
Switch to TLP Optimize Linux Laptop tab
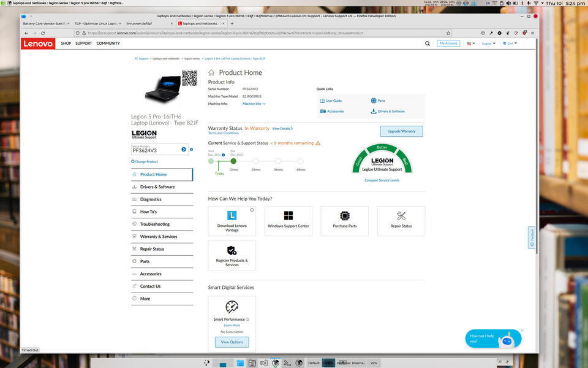(x=97, y=23)
